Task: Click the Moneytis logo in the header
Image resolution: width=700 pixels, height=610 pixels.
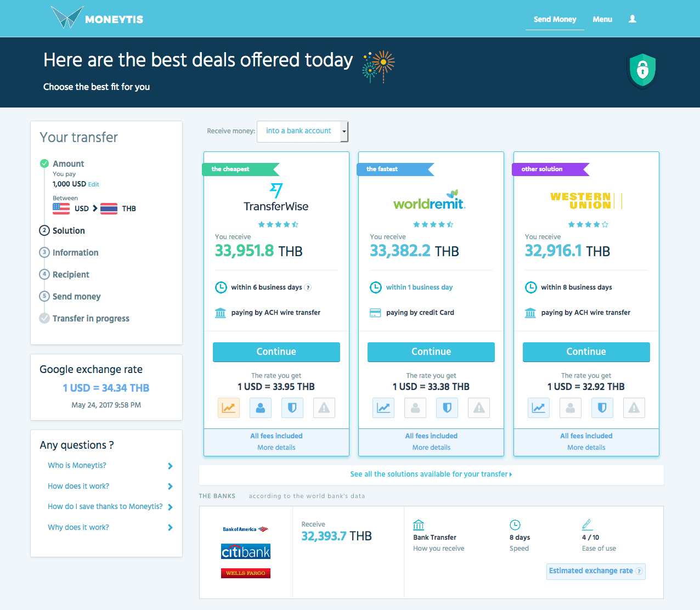Action: (x=97, y=18)
